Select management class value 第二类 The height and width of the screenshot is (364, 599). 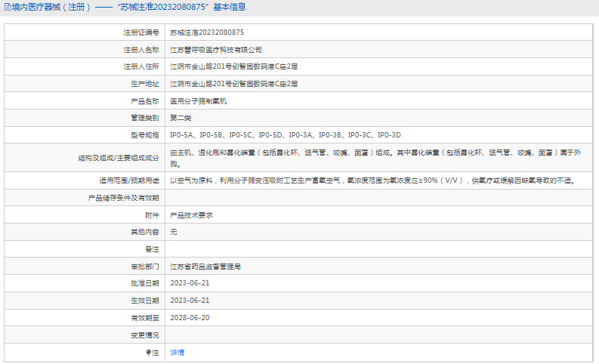[x=181, y=118]
